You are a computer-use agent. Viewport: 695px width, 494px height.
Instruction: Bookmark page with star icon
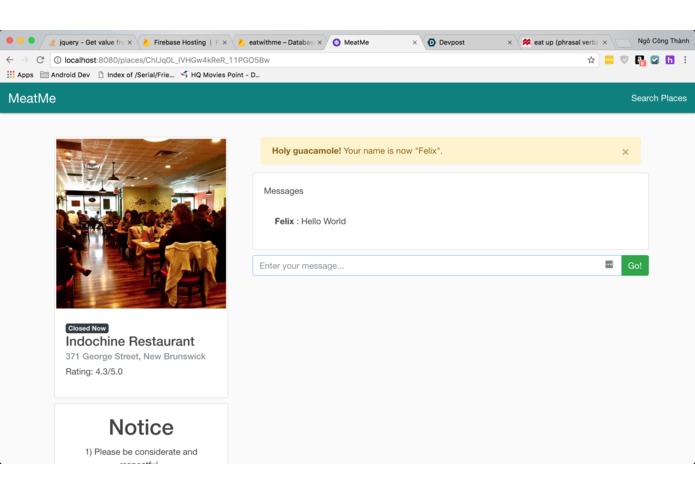591,60
